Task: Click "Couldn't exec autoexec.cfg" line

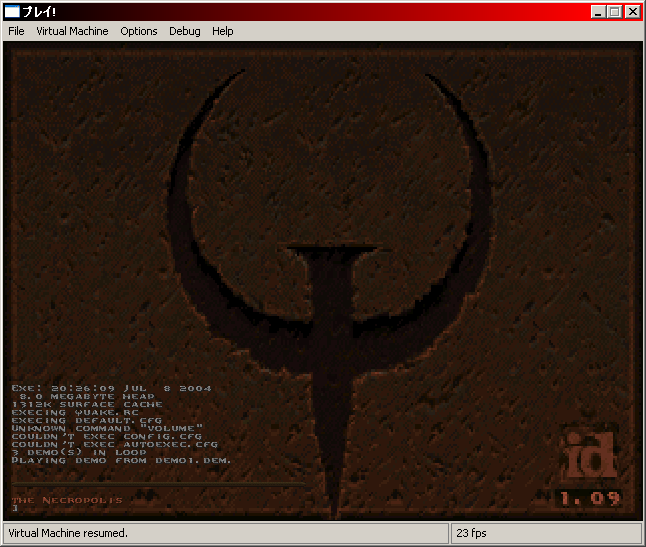Action: (x=115, y=444)
